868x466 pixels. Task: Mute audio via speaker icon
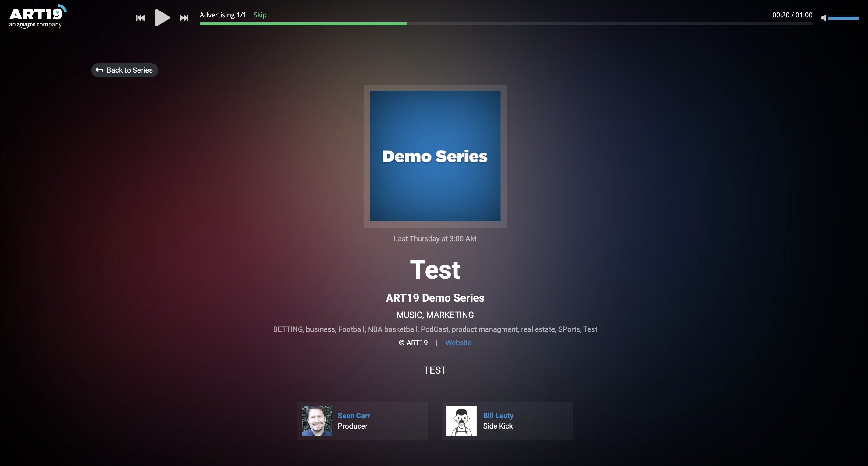(x=824, y=18)
